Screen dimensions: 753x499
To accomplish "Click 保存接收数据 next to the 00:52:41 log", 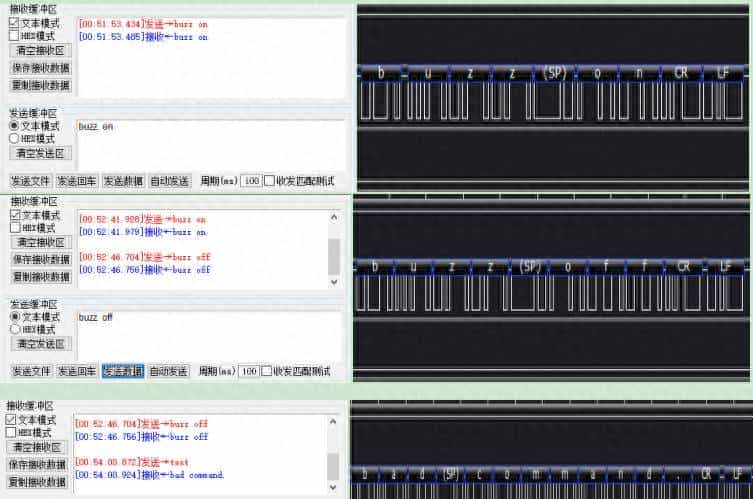I will coord(41,259).
